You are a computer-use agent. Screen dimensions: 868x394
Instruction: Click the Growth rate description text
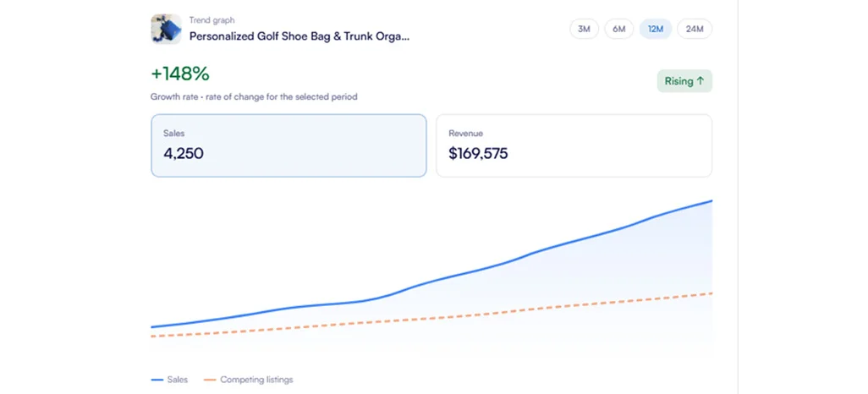pyautogui.click(x=254, y=97)
